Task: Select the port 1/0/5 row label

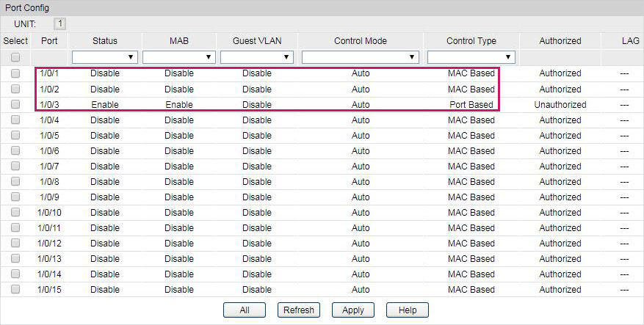Action: (49, 135)
